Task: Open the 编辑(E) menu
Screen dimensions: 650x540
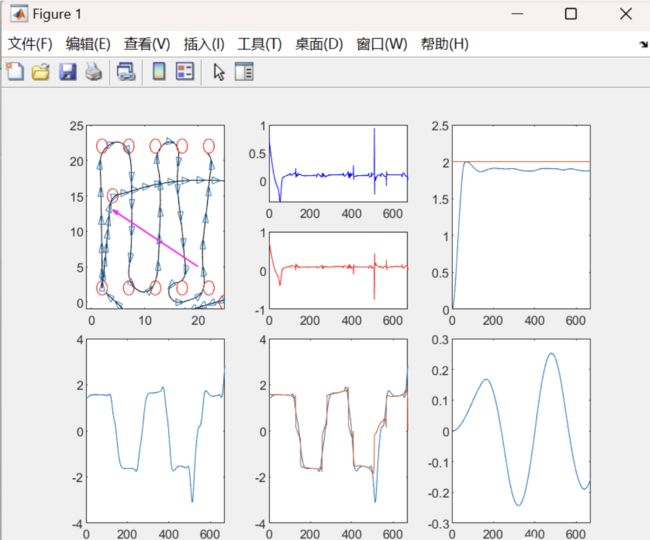Action: [x=88, y=44]
